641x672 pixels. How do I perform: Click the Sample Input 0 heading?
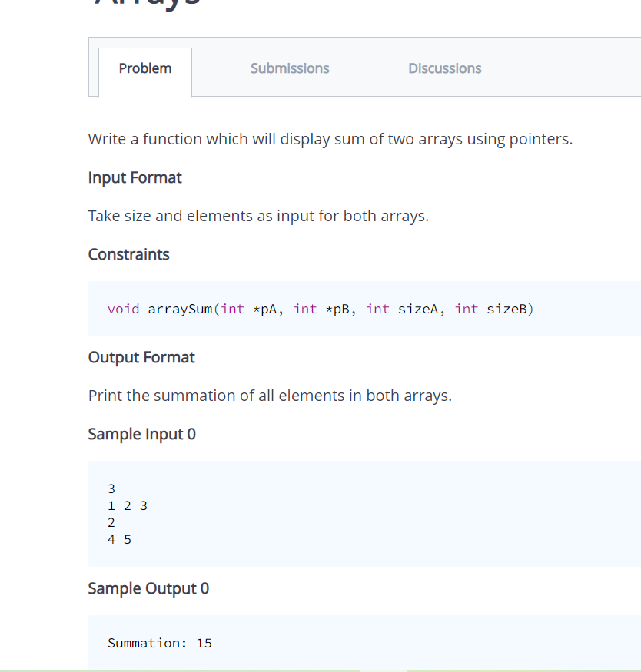point(141,434)
